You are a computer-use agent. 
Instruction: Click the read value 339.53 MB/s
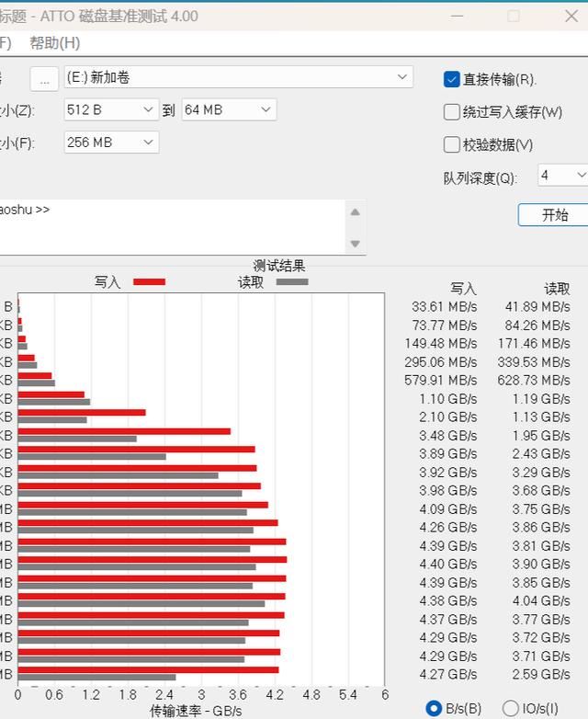point(534,361)
